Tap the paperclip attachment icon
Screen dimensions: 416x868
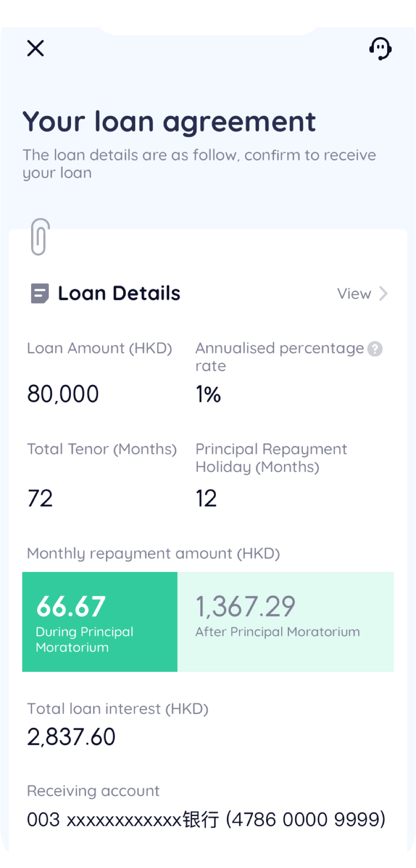click(40, 236)
